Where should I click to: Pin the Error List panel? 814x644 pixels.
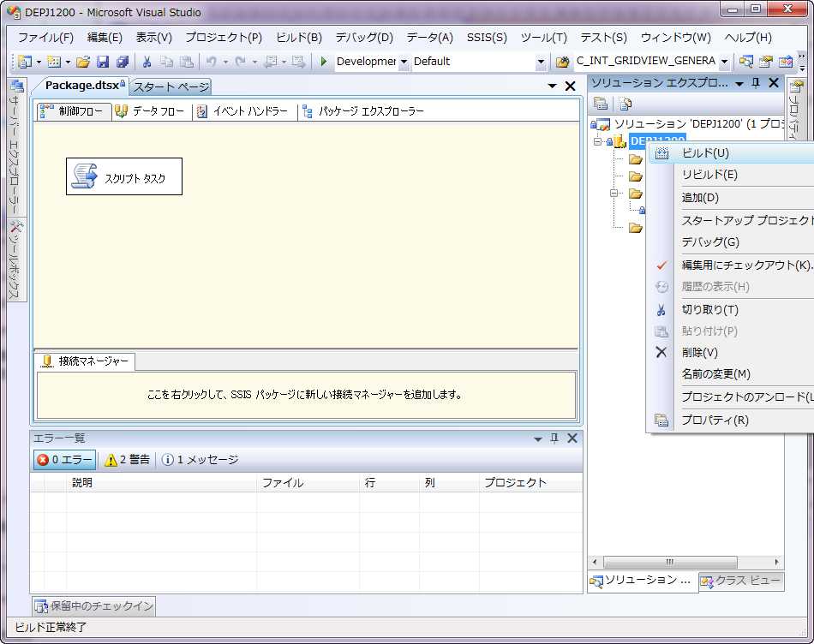(554, 438)
